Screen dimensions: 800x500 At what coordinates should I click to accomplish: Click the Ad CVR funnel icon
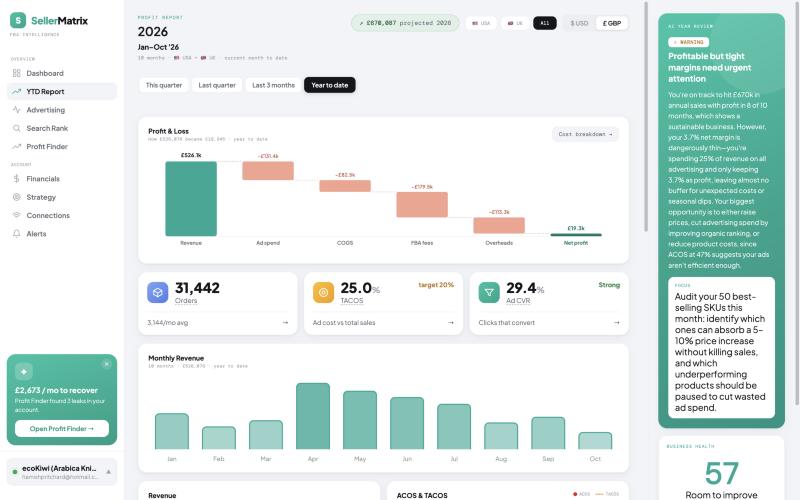489,293
